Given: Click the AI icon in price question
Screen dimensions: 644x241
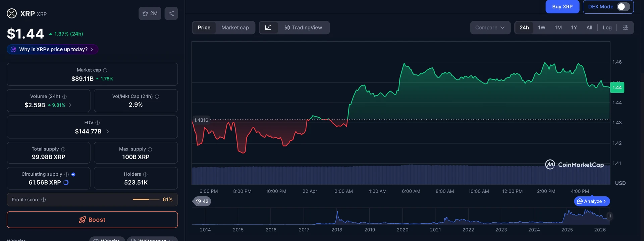Looking at the screenshot, I should [x=13, y=49].
